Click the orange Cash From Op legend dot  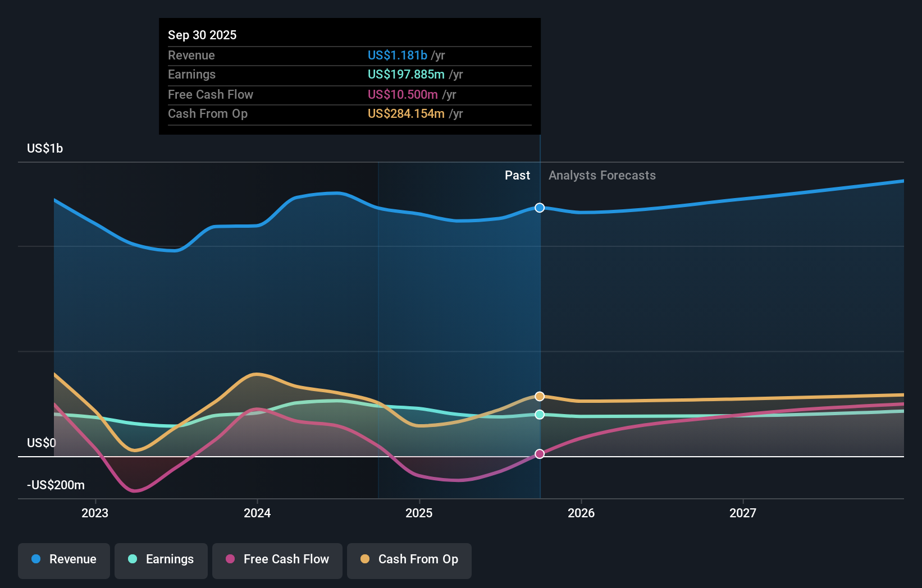pos(365,559)
